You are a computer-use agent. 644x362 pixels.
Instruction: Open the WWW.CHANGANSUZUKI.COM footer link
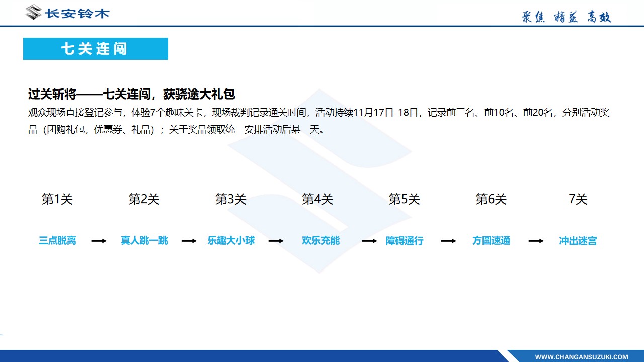click(x=582, y=357)
